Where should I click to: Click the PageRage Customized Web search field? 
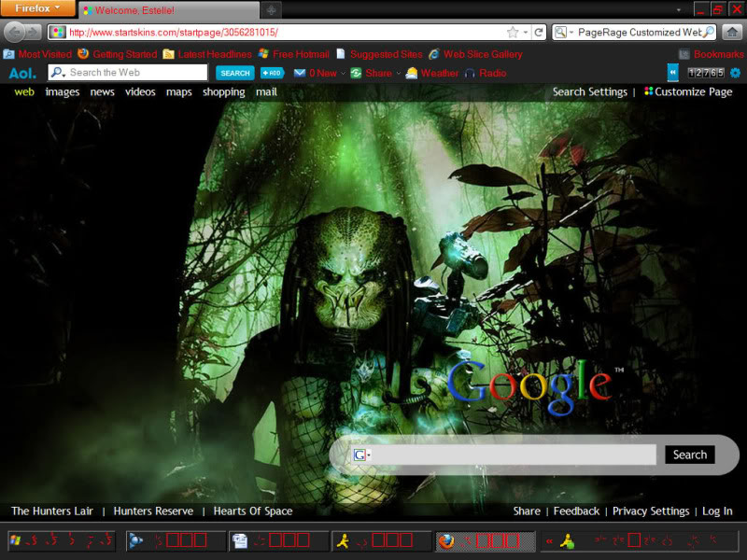point(640,33)
